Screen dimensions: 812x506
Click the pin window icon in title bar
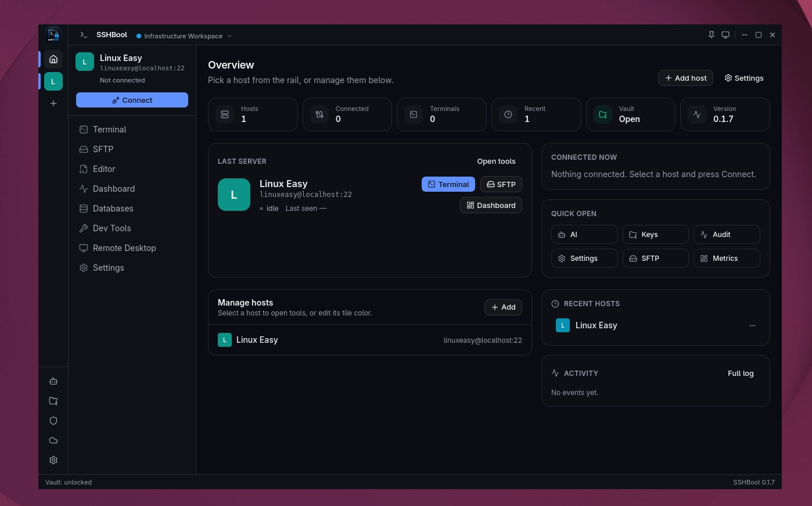pyautogui.click(x=712, y=35)
